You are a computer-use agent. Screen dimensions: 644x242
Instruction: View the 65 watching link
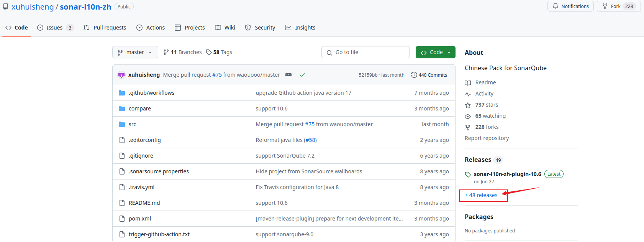tap(490, 116)
